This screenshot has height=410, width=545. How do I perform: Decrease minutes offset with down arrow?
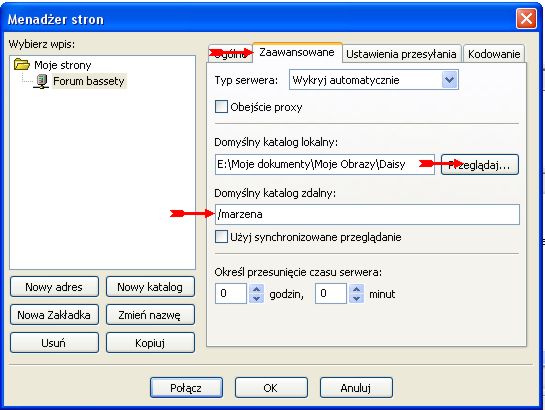click(x=357, y=298)
